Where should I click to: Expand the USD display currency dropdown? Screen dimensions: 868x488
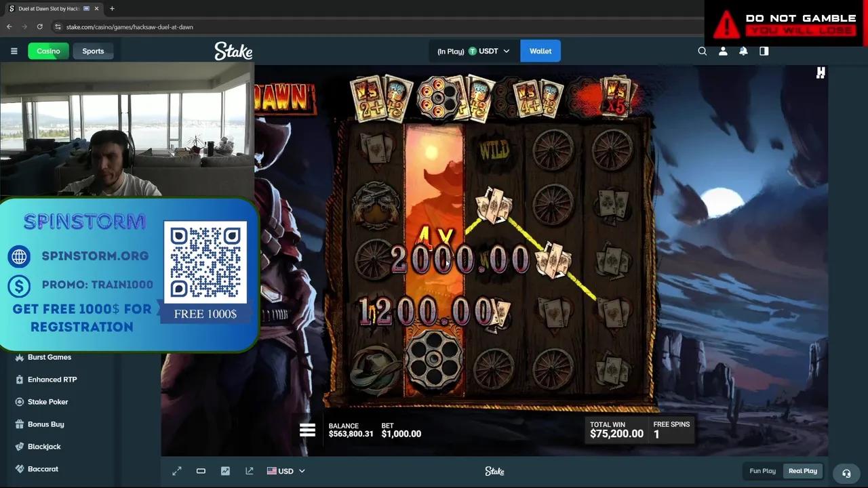(285, 471)
